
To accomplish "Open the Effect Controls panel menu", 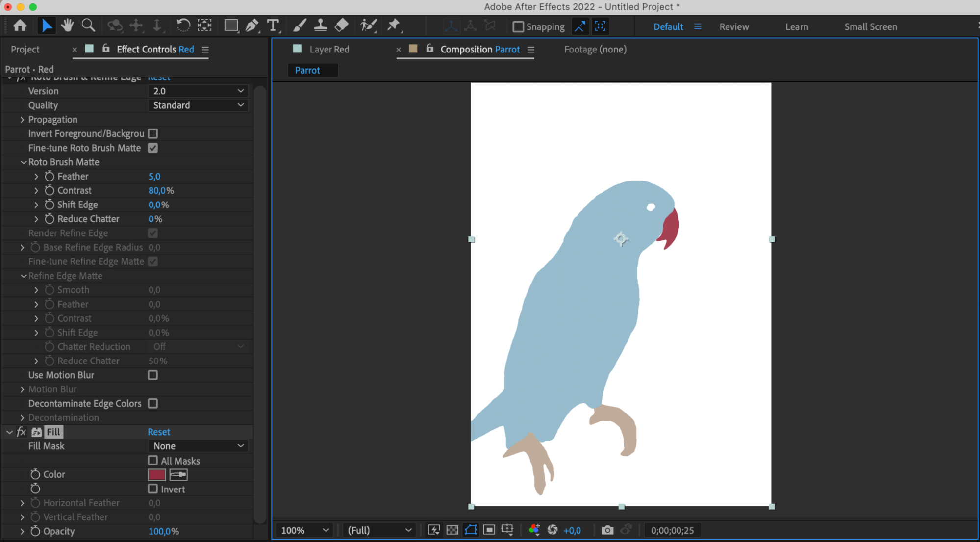I will [x=205, y=50].
